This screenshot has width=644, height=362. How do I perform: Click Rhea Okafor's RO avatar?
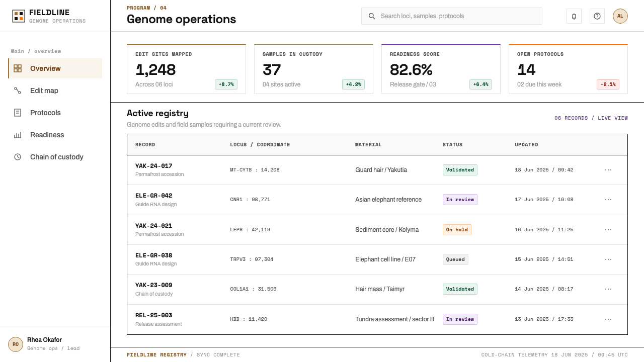coord(16,344)
